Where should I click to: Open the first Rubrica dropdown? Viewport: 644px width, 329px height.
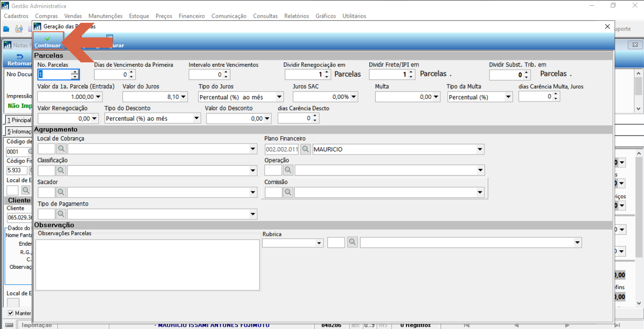coord(319,243)
